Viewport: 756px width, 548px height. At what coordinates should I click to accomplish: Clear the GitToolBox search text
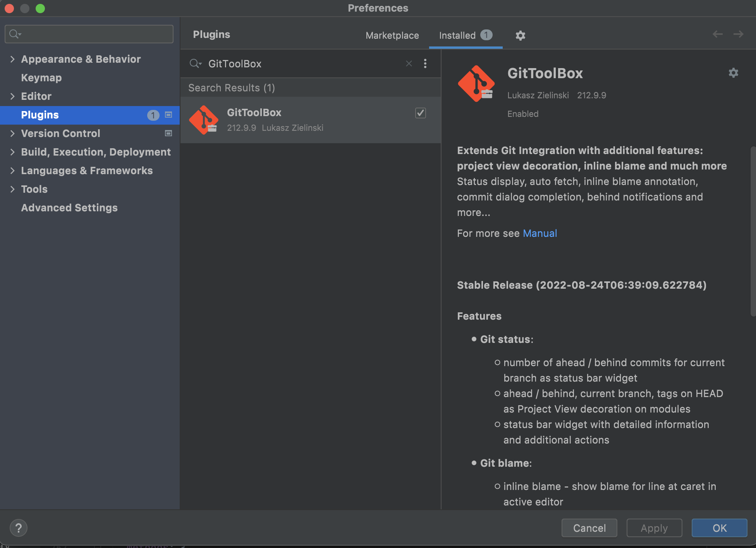[x=409, y=63]
